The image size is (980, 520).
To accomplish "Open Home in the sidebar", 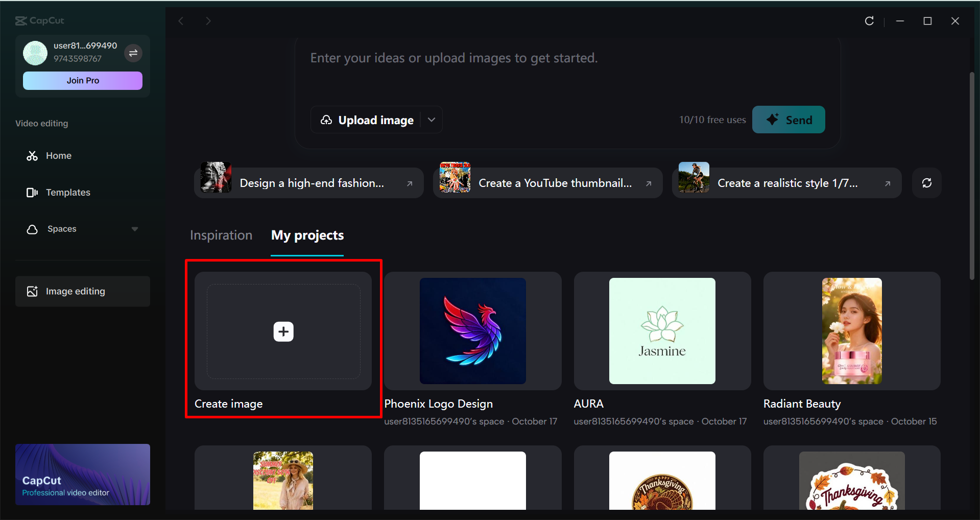I will point(83,156).
